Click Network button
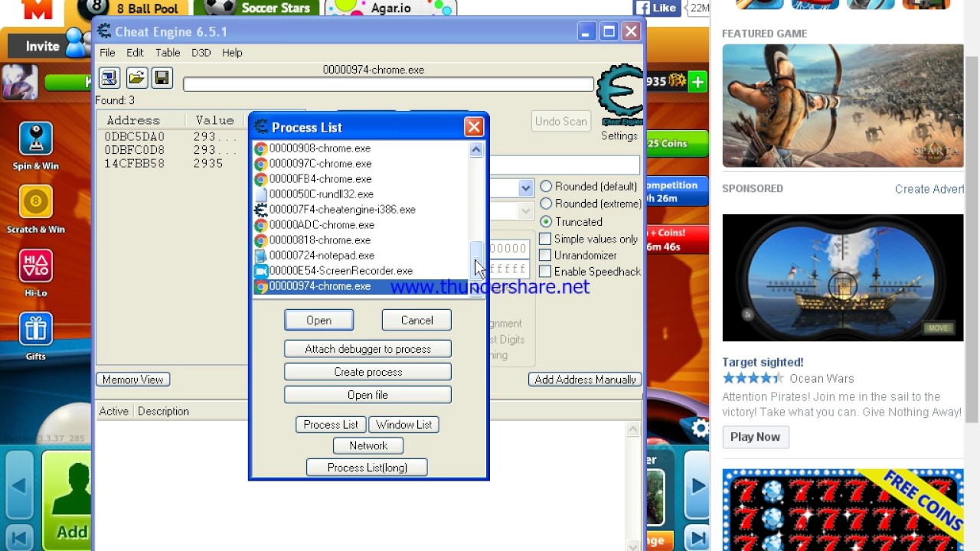 click(x=368, y=445)
